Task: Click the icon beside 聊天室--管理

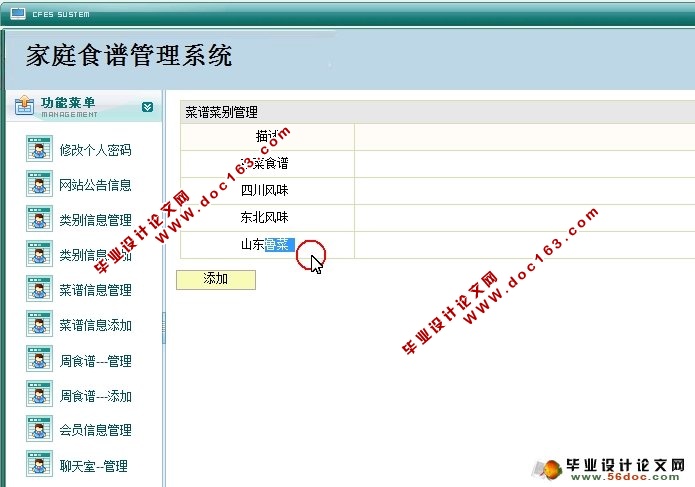Action: click(x=39, y=464)
